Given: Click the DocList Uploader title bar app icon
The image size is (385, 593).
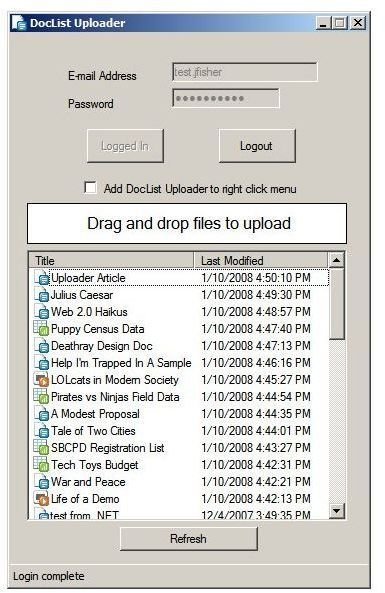Looking at the screenshot, I should pyautogui.click(x=19, y=23).
